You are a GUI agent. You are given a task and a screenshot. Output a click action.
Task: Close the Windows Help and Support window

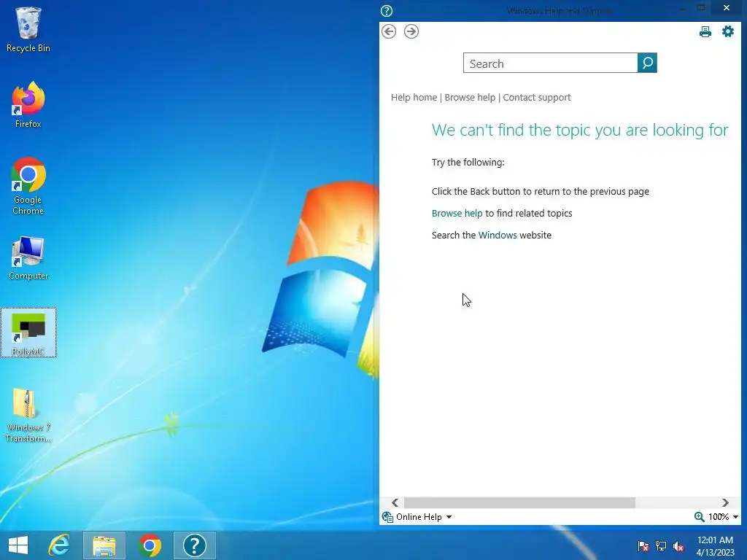pos(726,7)
